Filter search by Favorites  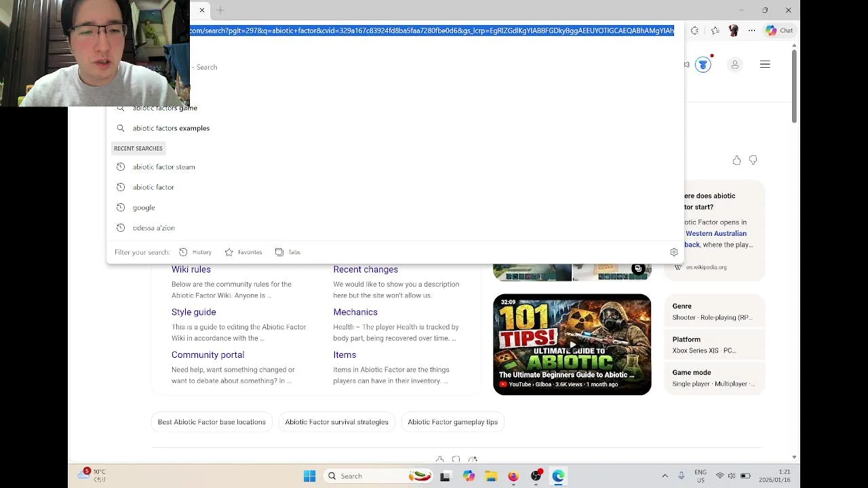click(243, 252)
